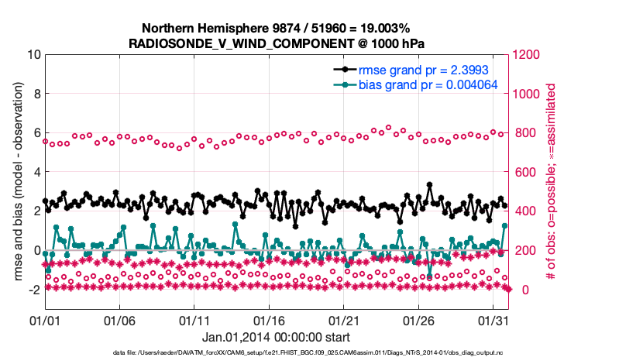This screenshot has width=643, height=364.
Task: Click the last teal bias data point
Action: click(x=504, y=226)
